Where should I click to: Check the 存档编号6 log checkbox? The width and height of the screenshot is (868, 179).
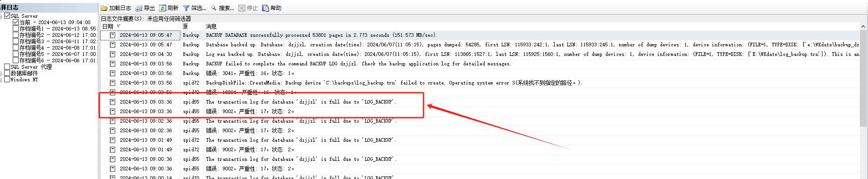pyautogui.click(x=16, y=60)
